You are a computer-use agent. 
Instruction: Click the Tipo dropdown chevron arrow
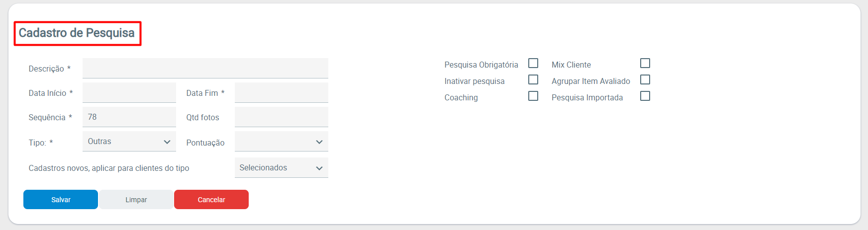167,142
